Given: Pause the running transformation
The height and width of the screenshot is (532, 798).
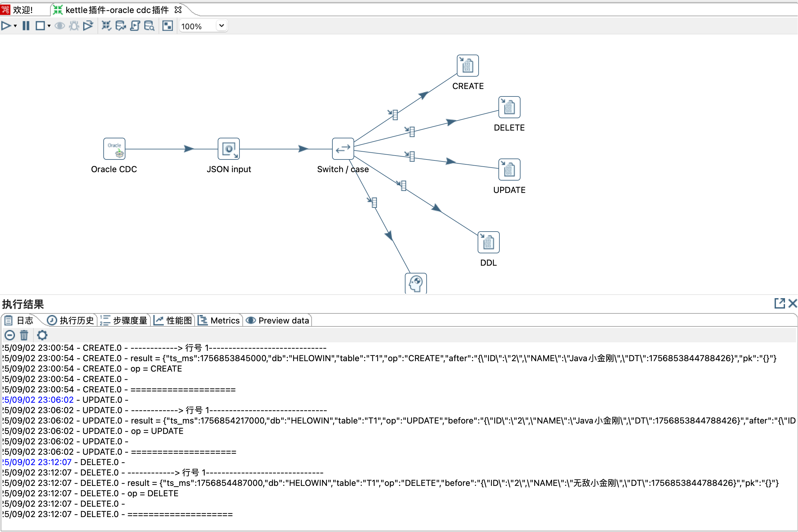Looking at the screenshot, I should click(26, 26).
